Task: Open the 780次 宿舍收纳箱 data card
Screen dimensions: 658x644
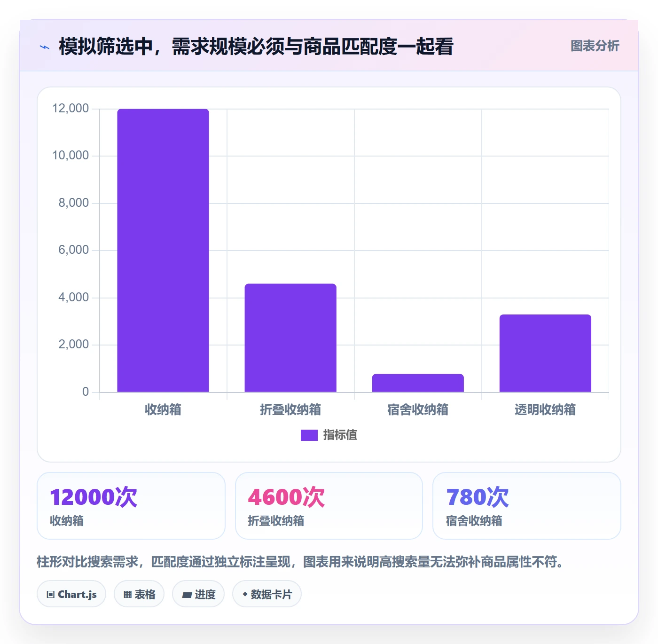Action: point(527,506)
